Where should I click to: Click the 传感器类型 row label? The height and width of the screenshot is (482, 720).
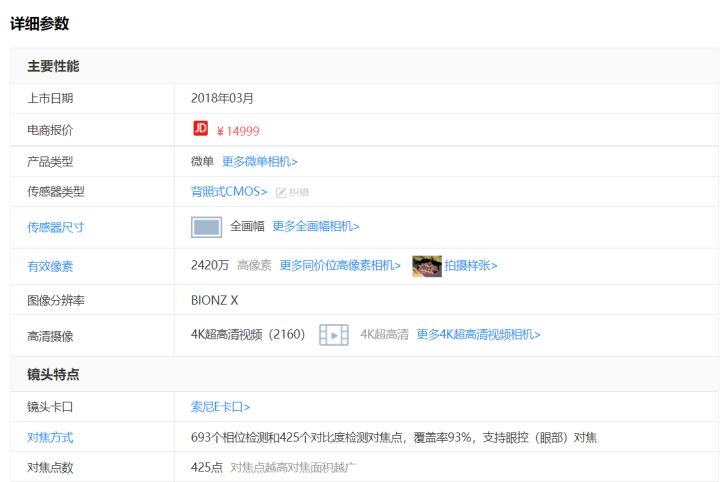click(56, 191)
